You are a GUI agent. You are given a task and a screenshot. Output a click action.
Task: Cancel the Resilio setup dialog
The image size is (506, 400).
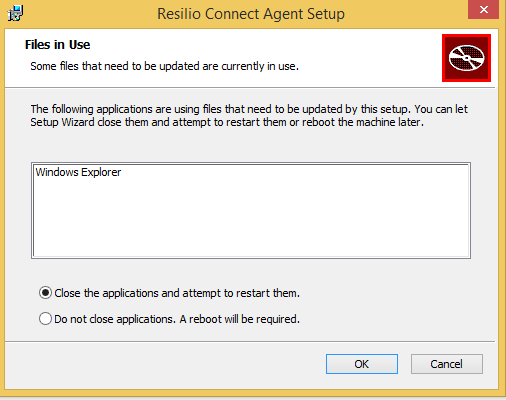point(447,364)
